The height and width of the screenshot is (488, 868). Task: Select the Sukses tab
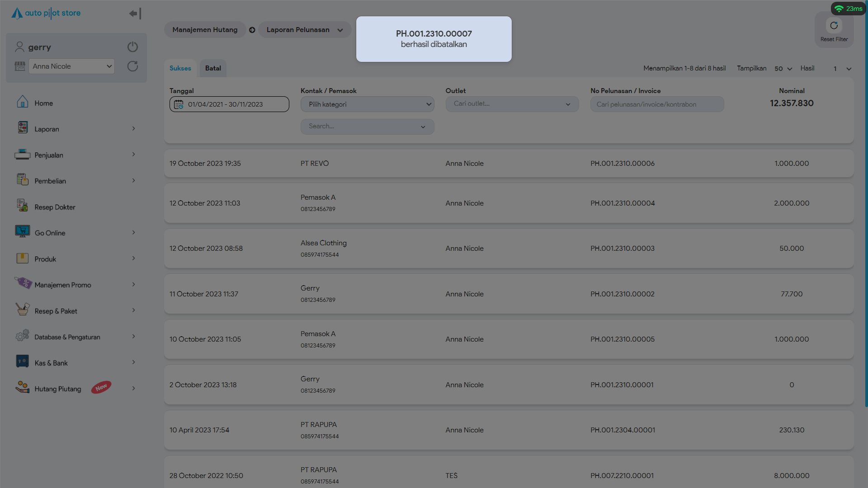[180, 68]
